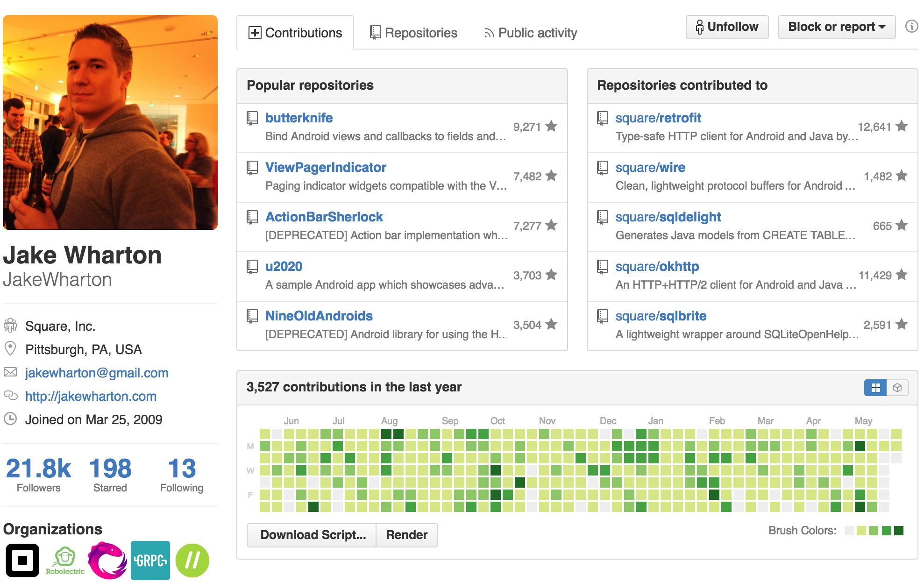The image size is (924, 582).
Task: Open the Block or report dropdown
Action: [x=836, y=27]
